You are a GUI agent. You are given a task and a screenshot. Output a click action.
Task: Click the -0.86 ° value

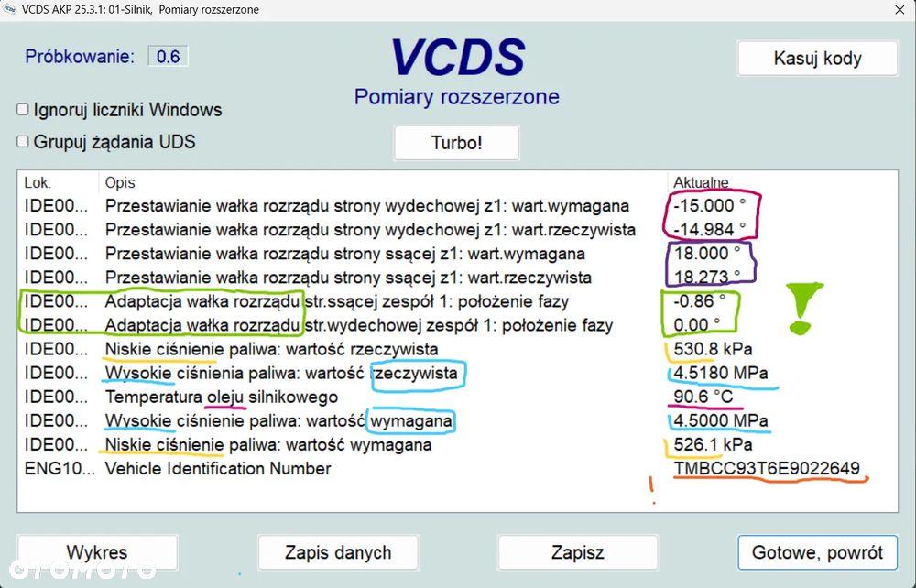pos(699,301)
